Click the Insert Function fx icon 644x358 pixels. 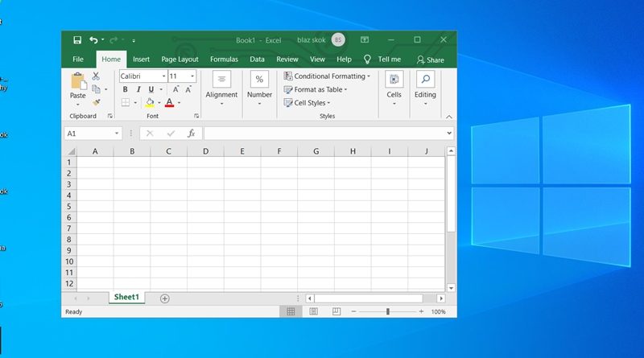[x=191, y=134]
